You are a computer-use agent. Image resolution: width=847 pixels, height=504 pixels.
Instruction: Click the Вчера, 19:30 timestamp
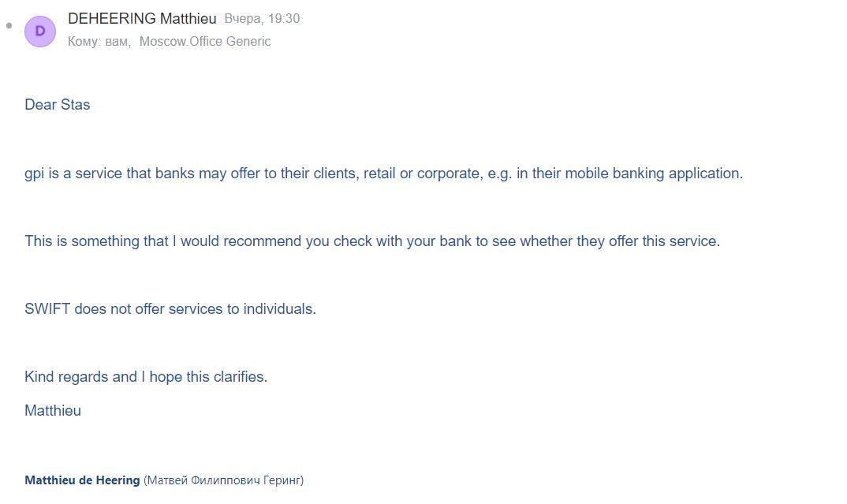tap(262, 18)
